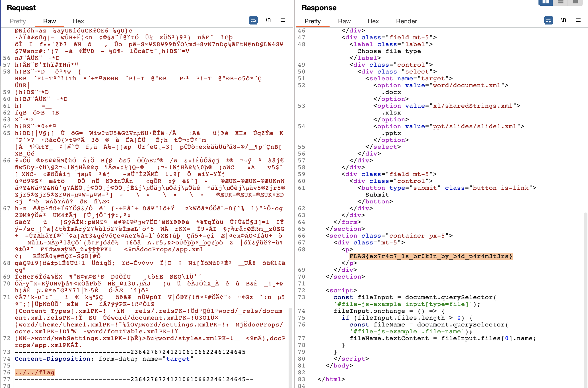Screen dimensions: 588x388
Task: Click the final boundary line ending with --
Action: pos(134,379)
